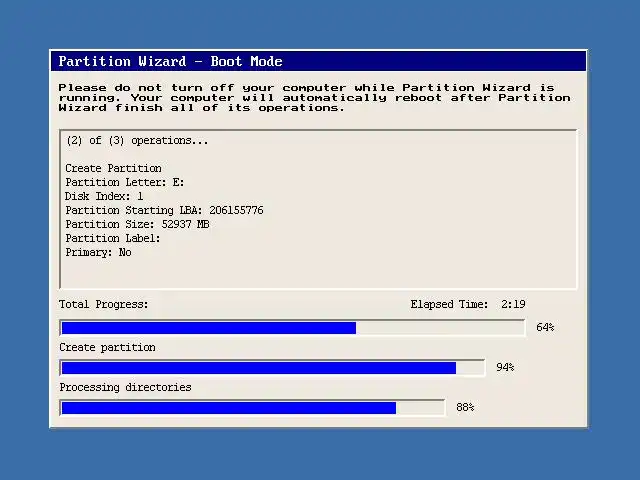Click the 'Processing directories' label
The width and height of the screenshot is (640, 480).
[x=125, y=387]
